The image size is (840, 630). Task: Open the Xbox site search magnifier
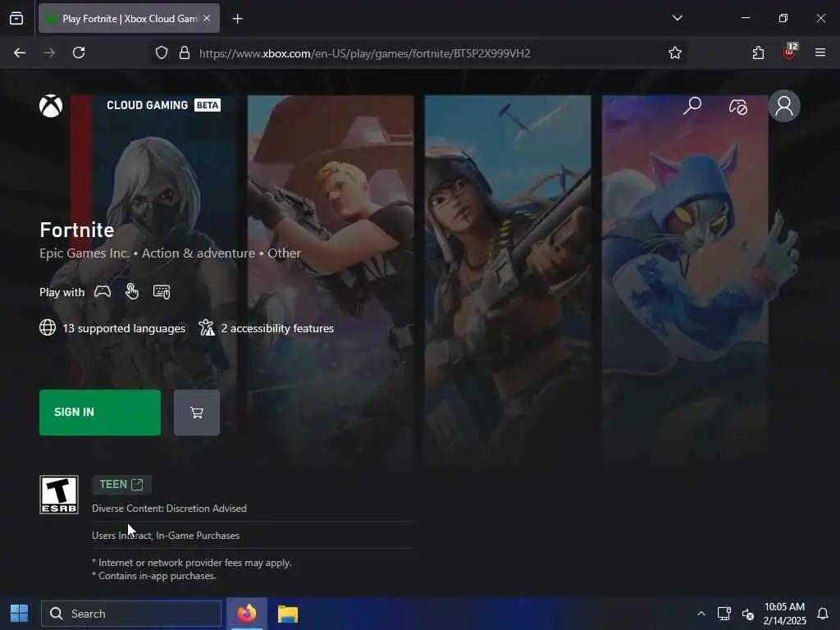click(x=692, y=106)
